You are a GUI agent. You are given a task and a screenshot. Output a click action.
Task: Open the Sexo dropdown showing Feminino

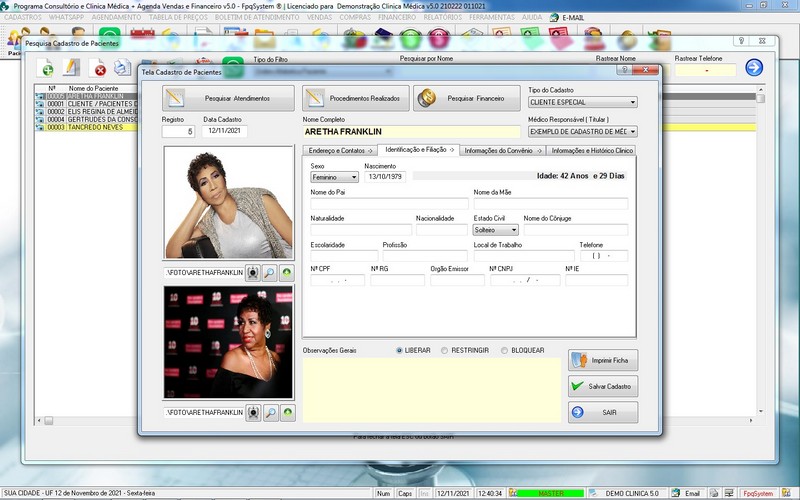coord(334,176)
